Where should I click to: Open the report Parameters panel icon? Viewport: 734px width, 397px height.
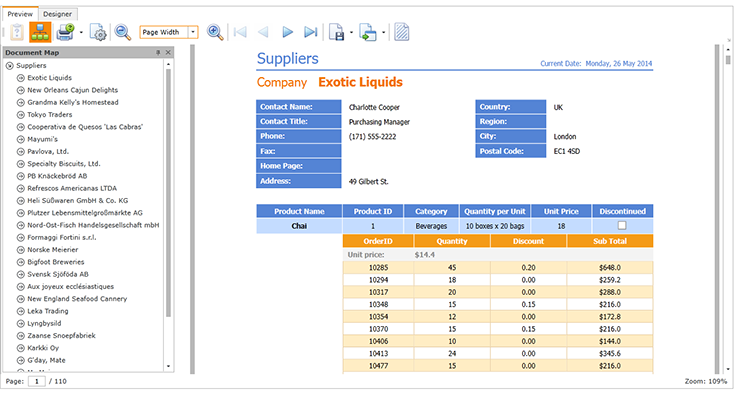coord(17,32)
